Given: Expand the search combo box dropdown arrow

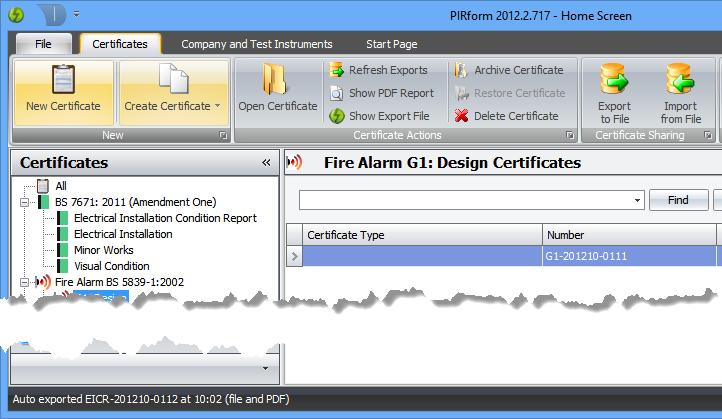Looking at the screenshot, I should pos(637,200).
